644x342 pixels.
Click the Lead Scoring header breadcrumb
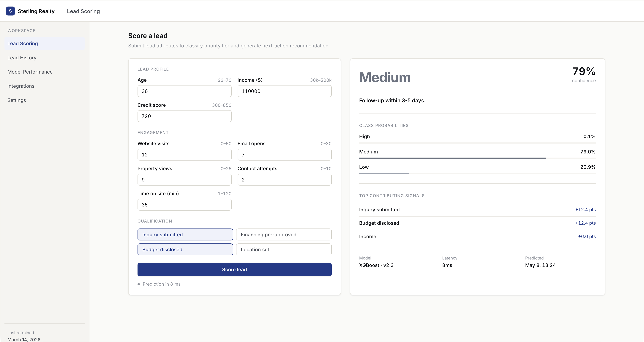pos(83,11)
